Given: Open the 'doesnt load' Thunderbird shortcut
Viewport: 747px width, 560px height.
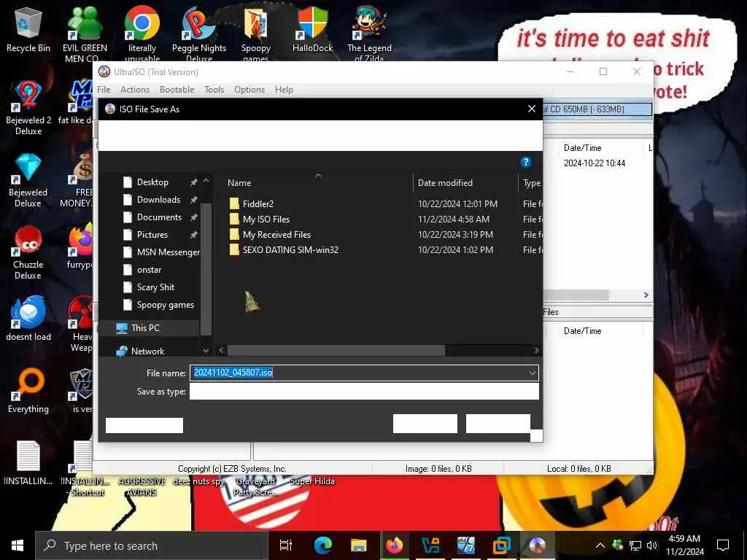Looking at the screenshot, I should click(x=28, y=318).
